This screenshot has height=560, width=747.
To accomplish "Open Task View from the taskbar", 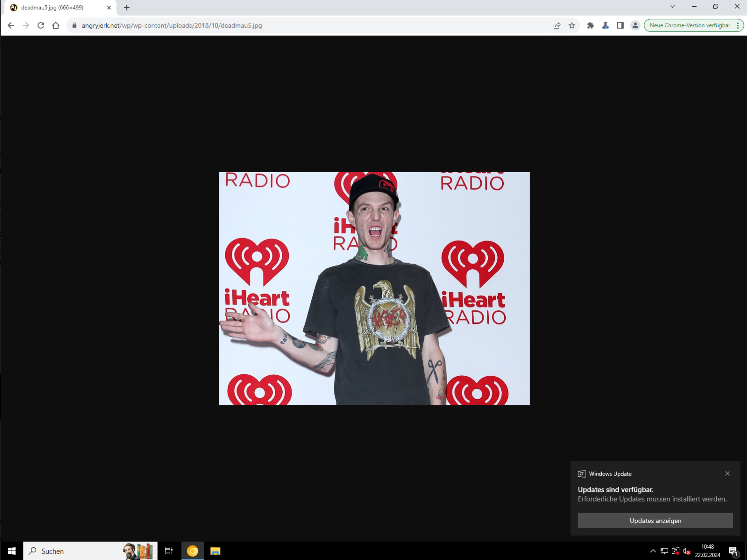I will click(168, 551).
